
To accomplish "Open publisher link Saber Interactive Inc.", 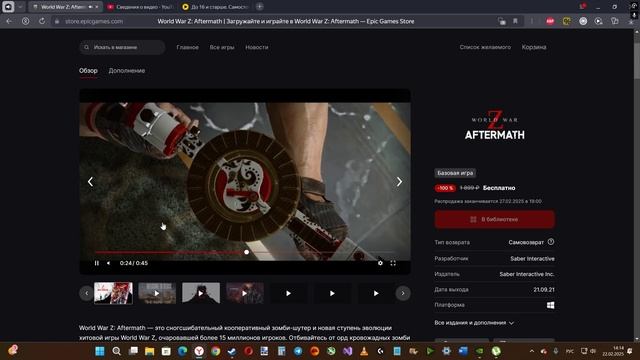I will pyautogui.click(x=527, y=274).
